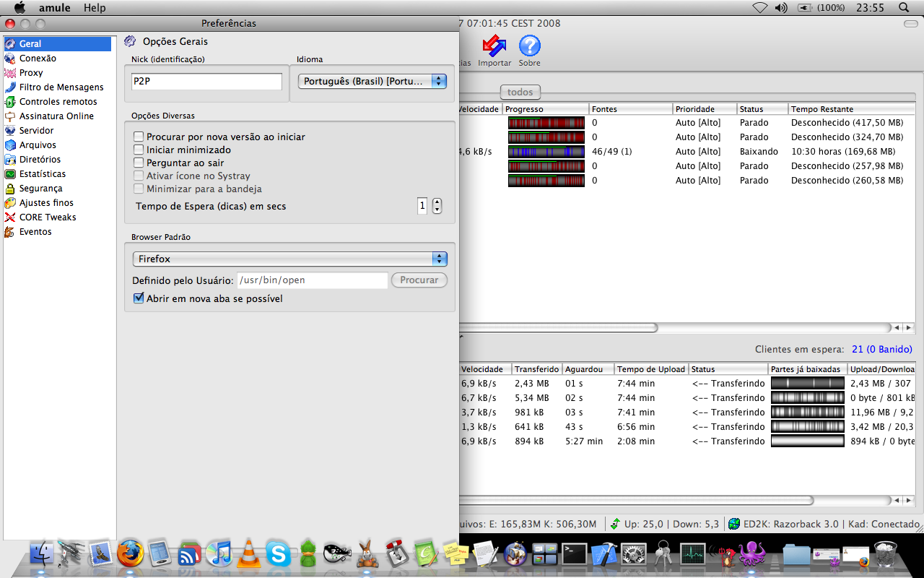Check the Iniciar minimizado option

pos(139,150)
